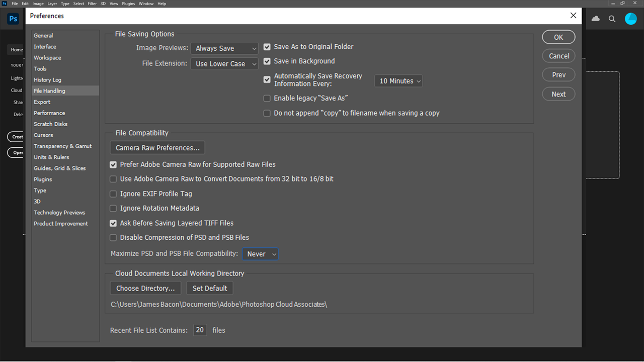Click the small Ps icon in menu bar

(x=4, y=4)
